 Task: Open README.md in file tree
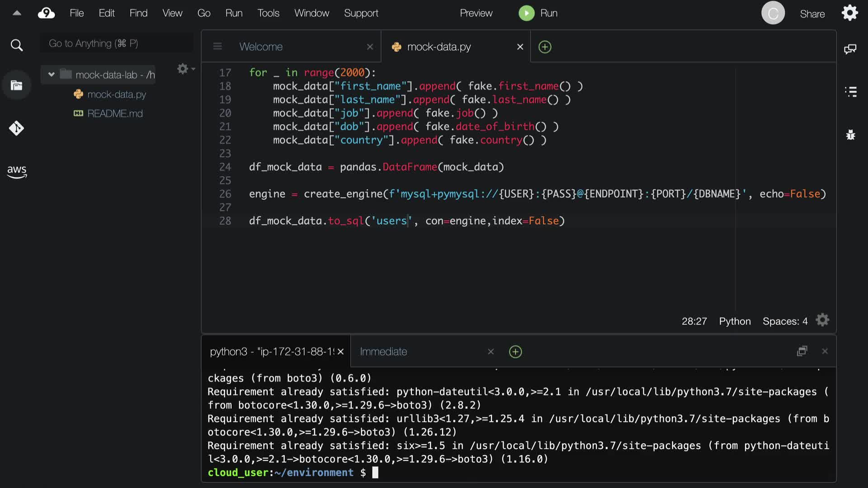(115, 113)
